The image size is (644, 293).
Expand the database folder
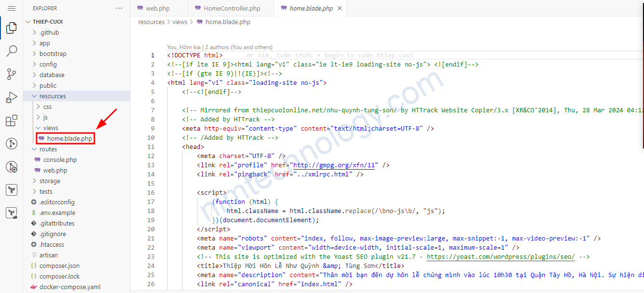[52, 75]
